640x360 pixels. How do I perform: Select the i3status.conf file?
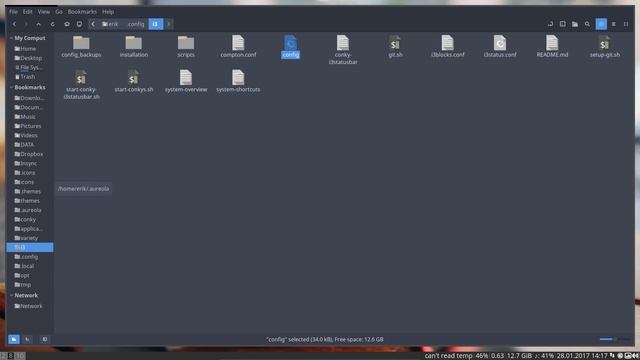tap(500, 47)
